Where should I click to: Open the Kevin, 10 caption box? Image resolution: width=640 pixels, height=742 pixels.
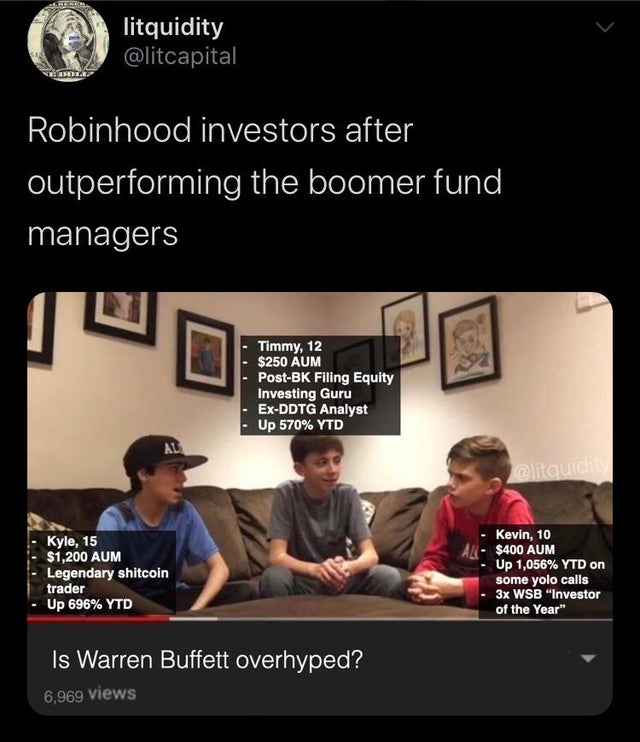545,572
